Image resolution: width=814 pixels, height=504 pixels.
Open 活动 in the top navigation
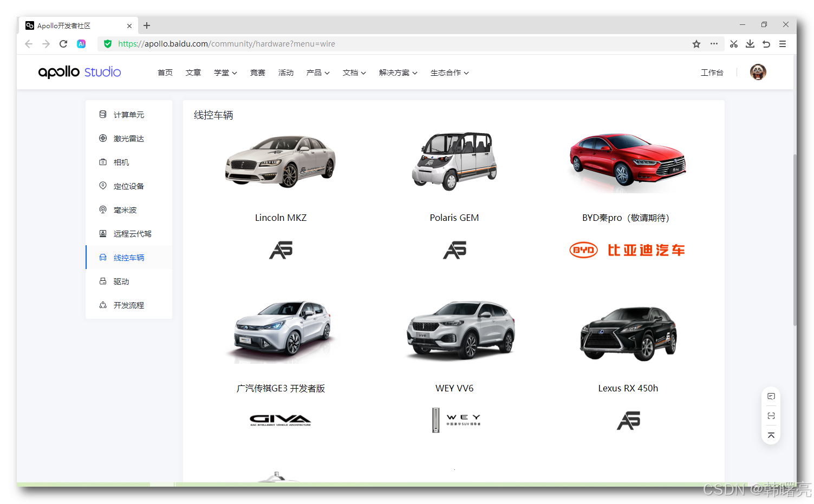tap(286, 73)
